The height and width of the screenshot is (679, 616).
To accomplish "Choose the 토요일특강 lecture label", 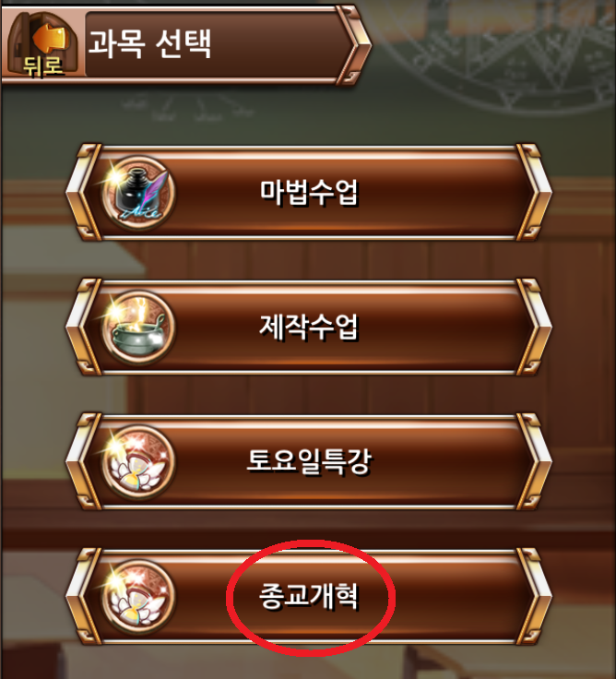I will [309, 461].
